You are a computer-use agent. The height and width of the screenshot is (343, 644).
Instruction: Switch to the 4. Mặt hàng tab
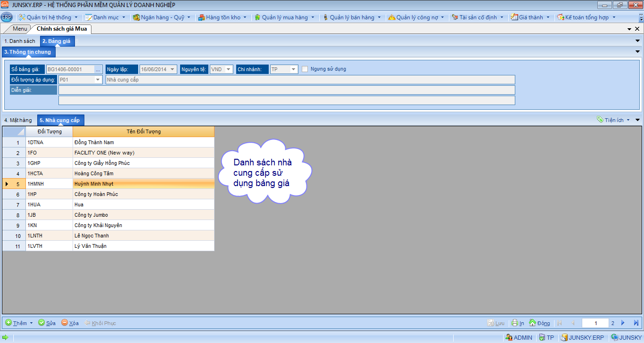tap(18, 120)
